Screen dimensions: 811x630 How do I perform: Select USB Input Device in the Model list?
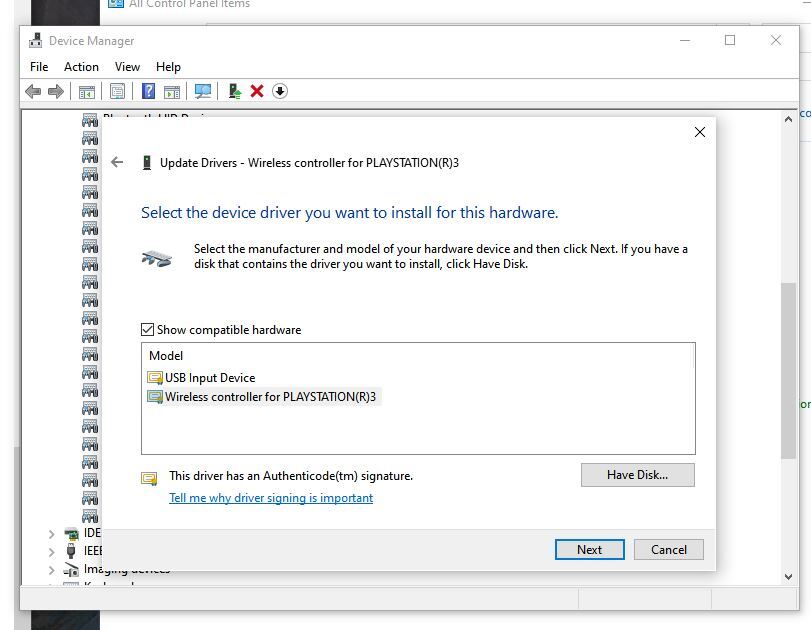point(210,378)
